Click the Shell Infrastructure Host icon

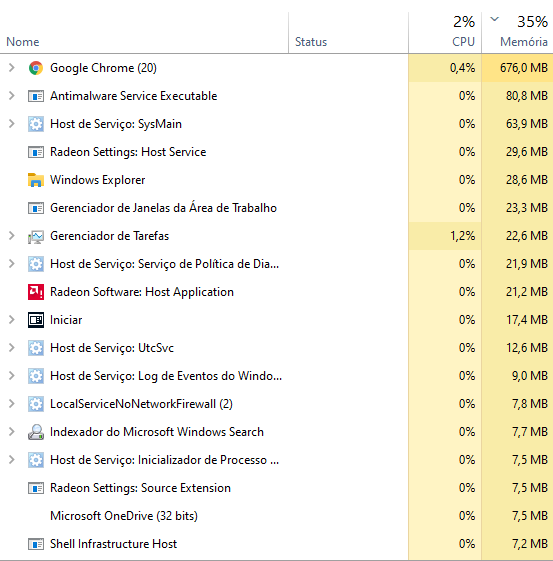tap(36, 544)
